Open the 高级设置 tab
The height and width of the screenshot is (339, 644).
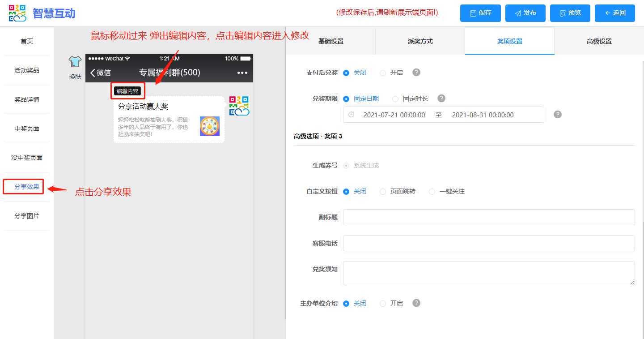[599, 41]
